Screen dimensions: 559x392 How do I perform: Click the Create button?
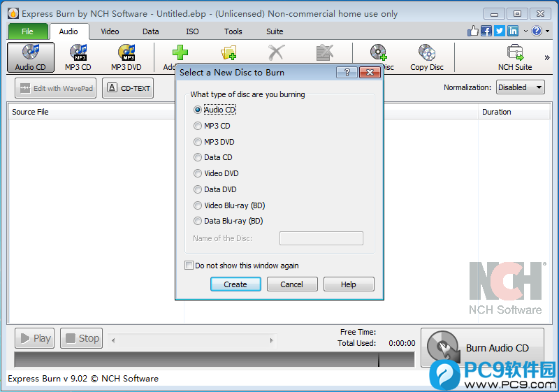pyautogui.click(x=235, y=284)
